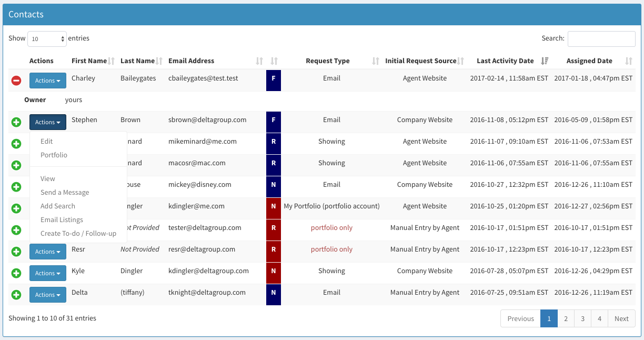The image size is (644, 340).
Task: Open the Actions dropdown for Kyle Dingler
Action: tap(47, 273)
